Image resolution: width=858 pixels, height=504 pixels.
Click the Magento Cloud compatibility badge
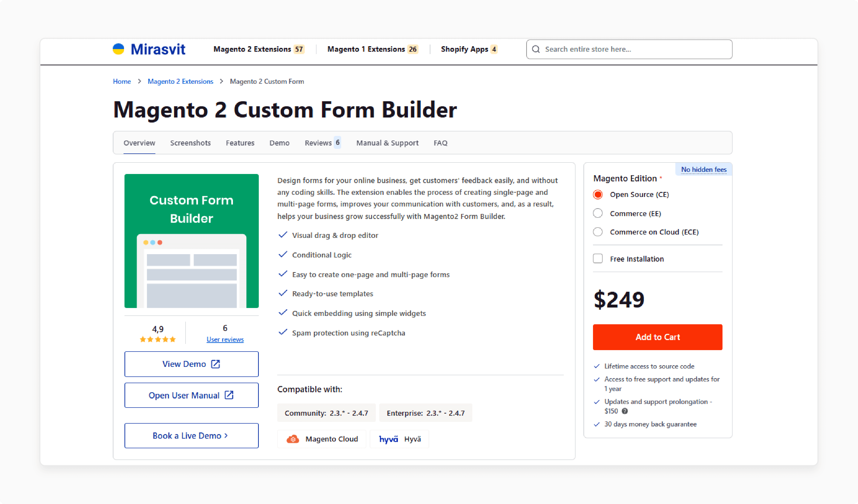click(322, 439)
